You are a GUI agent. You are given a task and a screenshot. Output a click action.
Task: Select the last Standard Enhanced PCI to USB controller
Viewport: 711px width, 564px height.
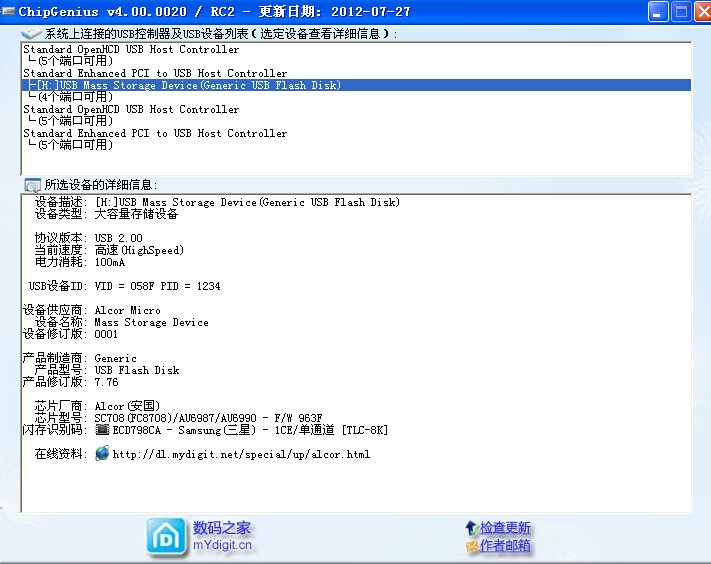[155, 133]
